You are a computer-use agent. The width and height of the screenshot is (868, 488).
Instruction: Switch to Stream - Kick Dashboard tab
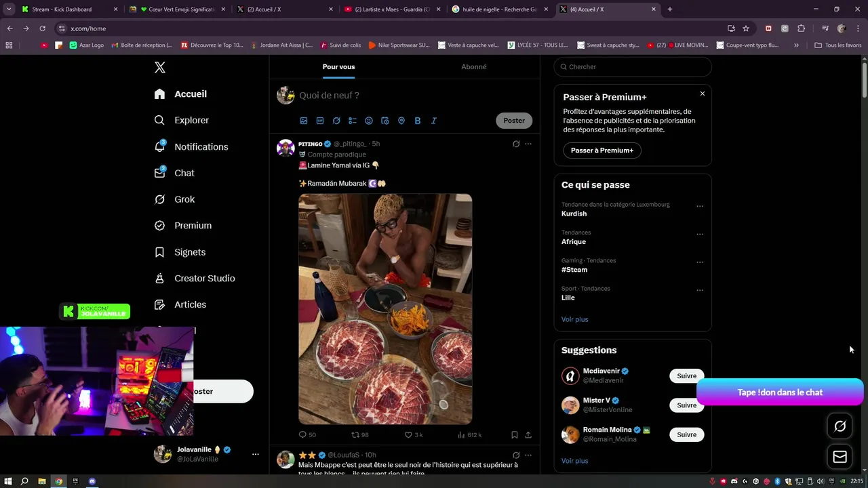click(68, 9)
